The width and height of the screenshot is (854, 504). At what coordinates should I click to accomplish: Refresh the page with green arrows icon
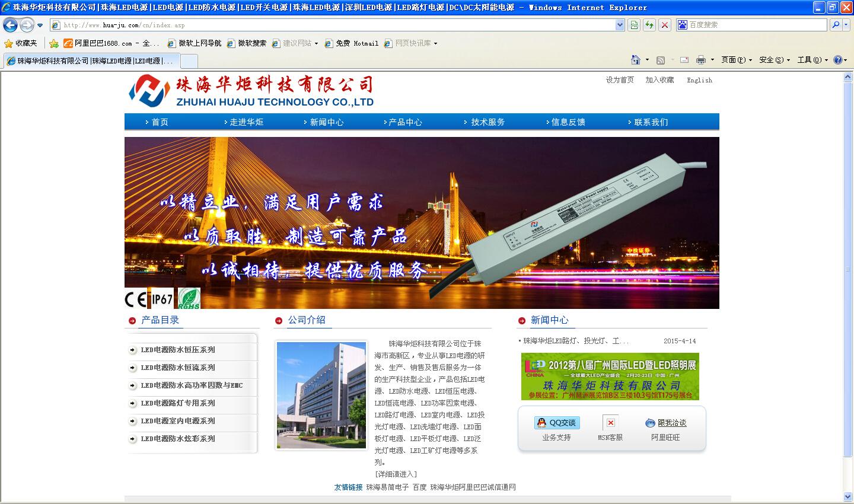(x=649, y=25)
